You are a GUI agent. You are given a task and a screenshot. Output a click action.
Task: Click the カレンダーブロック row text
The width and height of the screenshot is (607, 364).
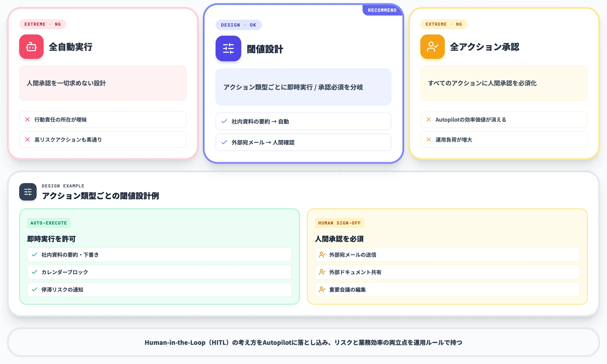point(65,272)
